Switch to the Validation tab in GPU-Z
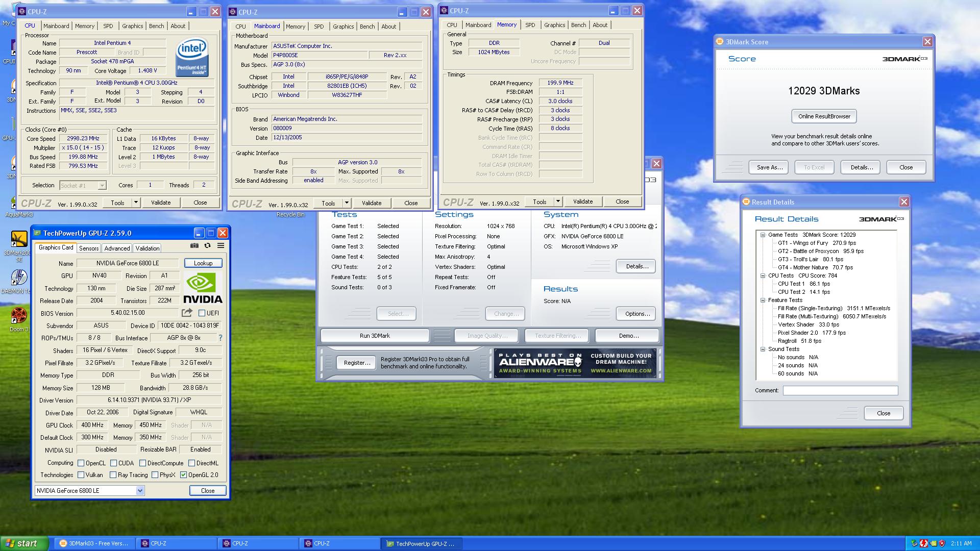 [148, 248]
